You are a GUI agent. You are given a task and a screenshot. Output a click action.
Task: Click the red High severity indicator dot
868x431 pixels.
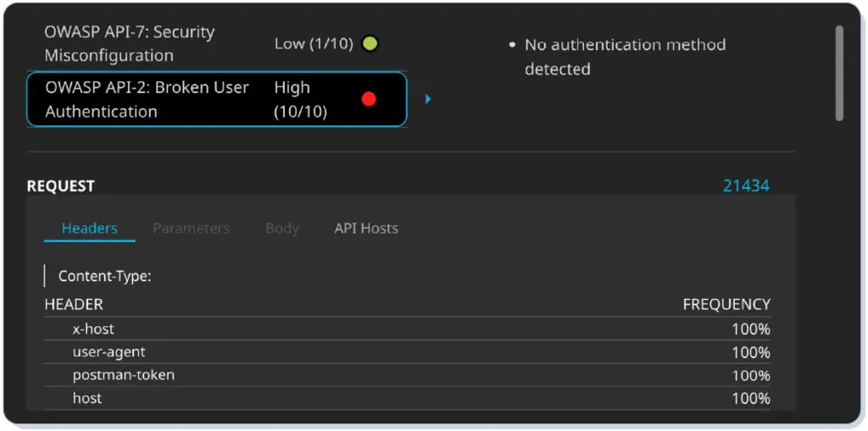(369, 99)
